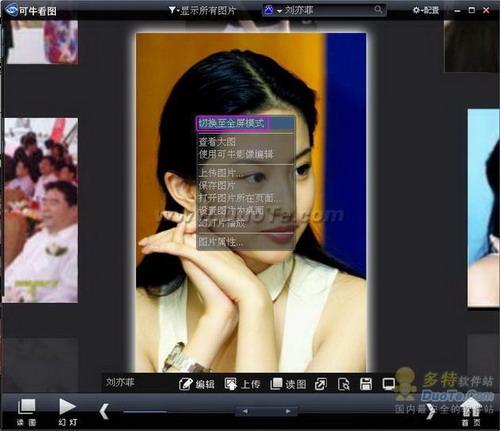Go to next image with right chevron

(431, 411)
